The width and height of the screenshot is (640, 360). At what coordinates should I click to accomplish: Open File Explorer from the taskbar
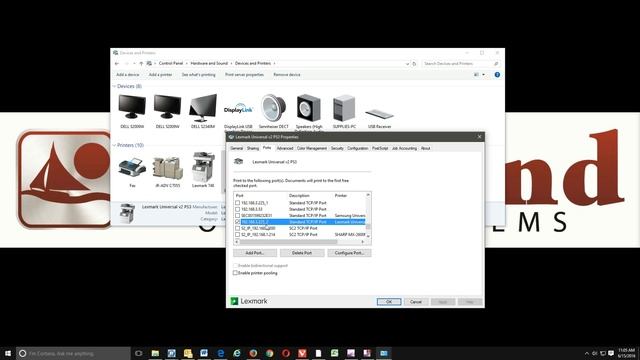(x=155, y=353)
